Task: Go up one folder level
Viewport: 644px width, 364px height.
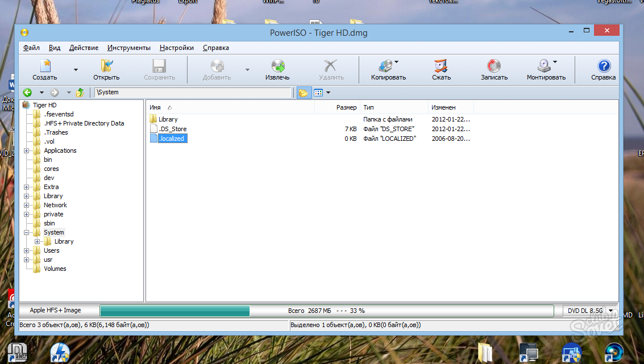Action: pyautogui.click(x=80, y=93)
